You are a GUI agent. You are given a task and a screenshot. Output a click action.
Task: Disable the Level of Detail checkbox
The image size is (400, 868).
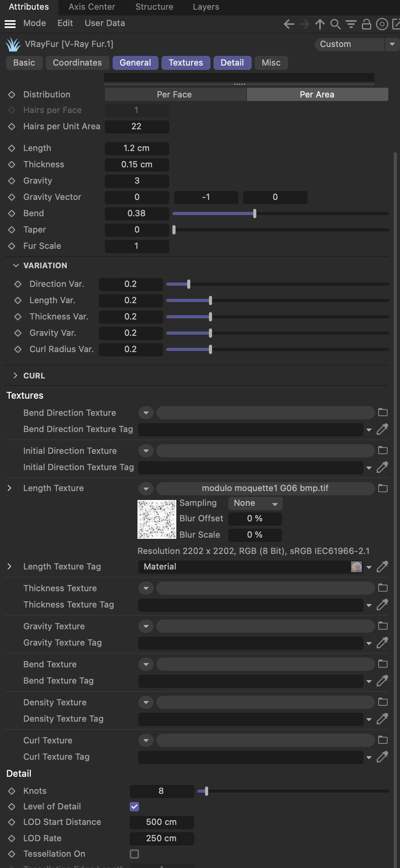pos(134,807)
